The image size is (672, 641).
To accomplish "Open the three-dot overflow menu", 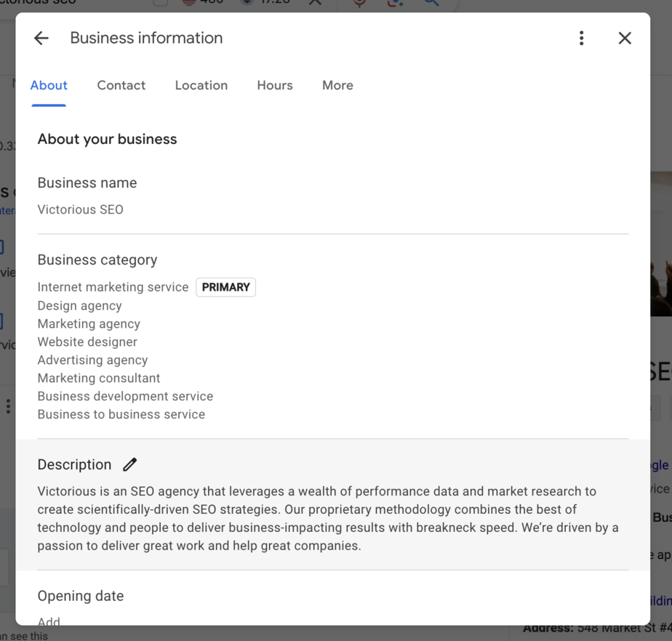I will click(x=582, y=38).
